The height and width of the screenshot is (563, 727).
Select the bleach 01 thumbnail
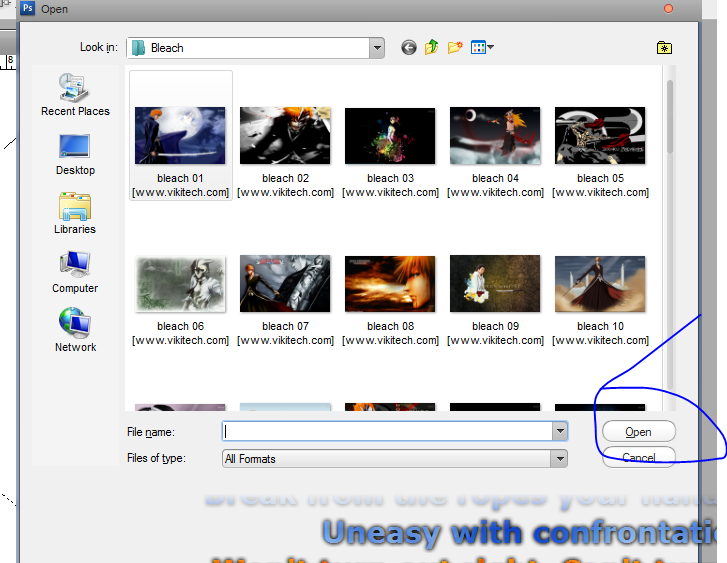pyautogui.click(x=180, y=135)
